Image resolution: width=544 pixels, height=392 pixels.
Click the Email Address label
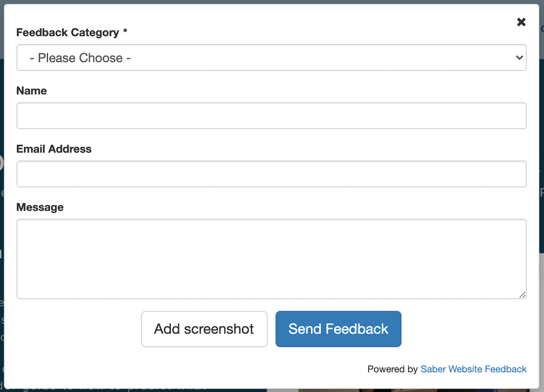54,149
